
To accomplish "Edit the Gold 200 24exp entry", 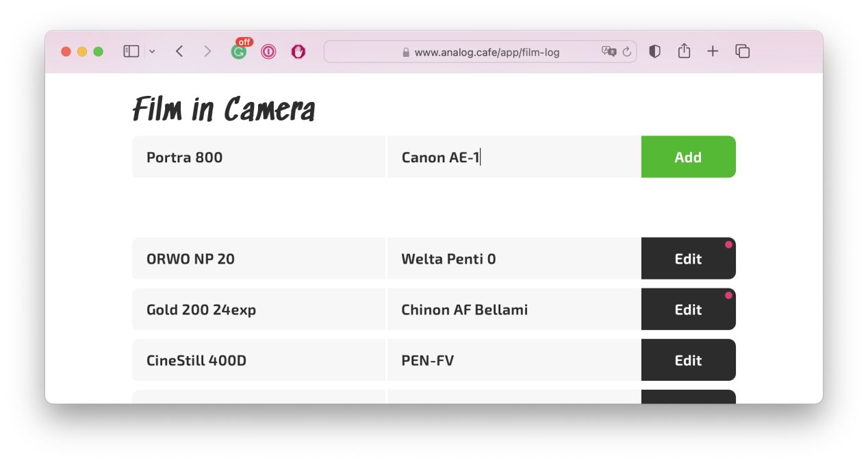I will coord(688,309).
